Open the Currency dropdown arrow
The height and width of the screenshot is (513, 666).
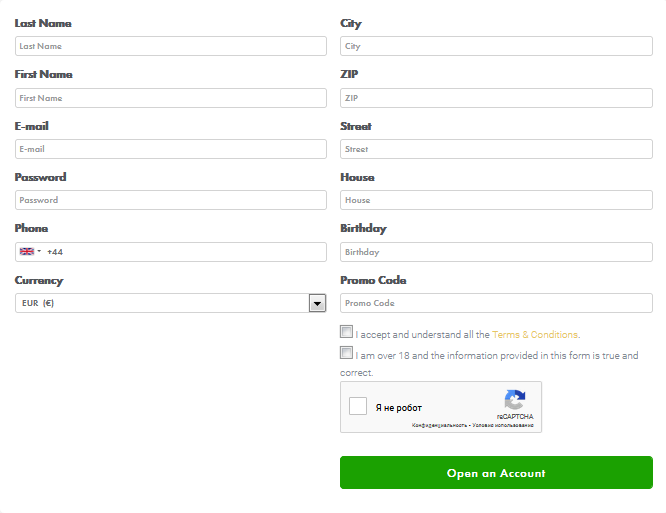(x=318, y=303)
